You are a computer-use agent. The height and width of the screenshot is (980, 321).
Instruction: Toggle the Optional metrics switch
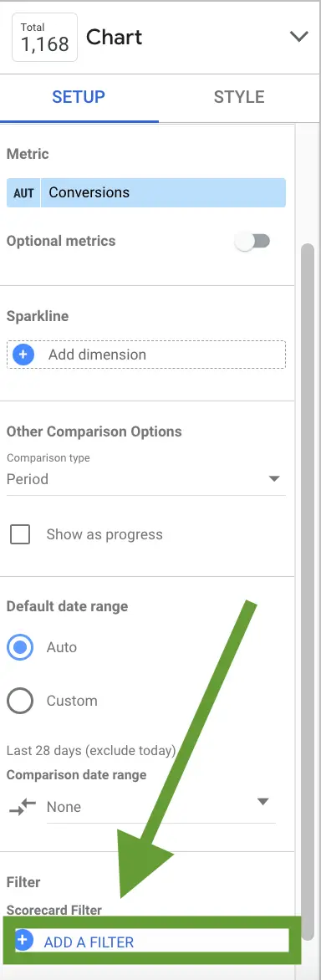tap(253, 242)
